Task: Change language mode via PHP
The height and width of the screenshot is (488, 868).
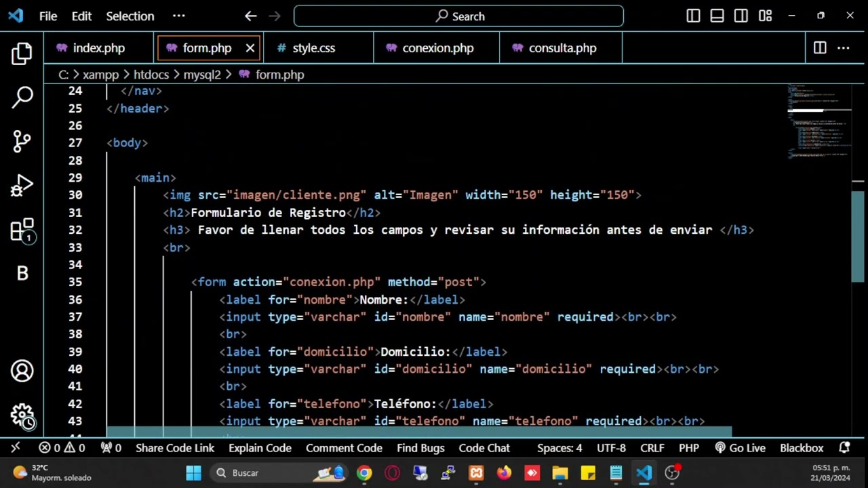Action: tap(689, 447)
